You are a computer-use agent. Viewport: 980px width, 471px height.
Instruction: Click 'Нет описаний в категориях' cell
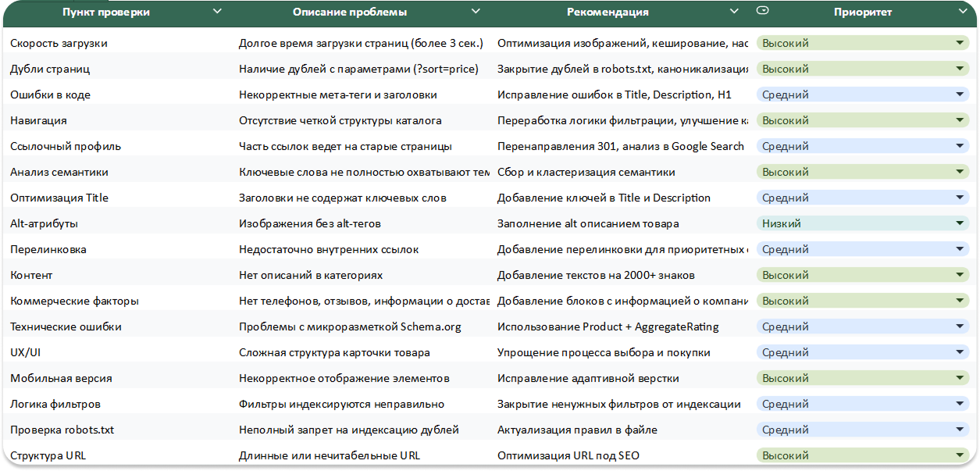click(x=310, y=275)
